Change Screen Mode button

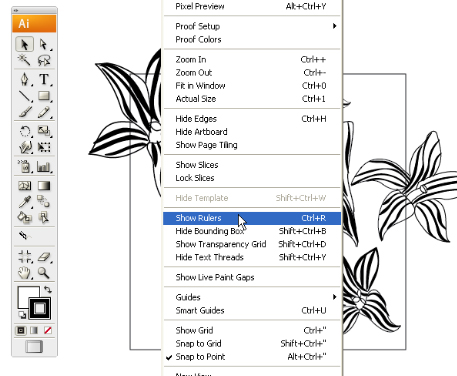coord(34,347)
